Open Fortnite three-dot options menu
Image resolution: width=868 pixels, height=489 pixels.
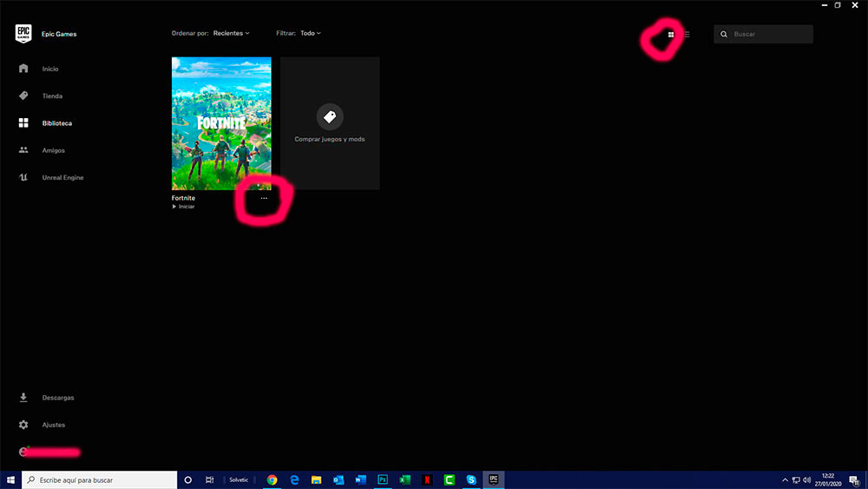[264, 198]
